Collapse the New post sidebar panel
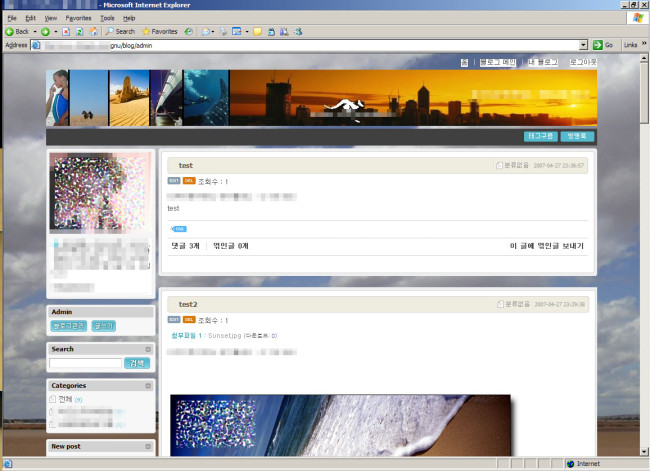 coord(148,447)
